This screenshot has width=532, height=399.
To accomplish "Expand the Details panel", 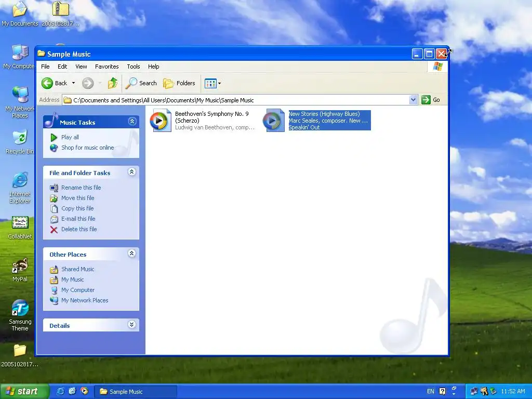I will tap(132, 325).
